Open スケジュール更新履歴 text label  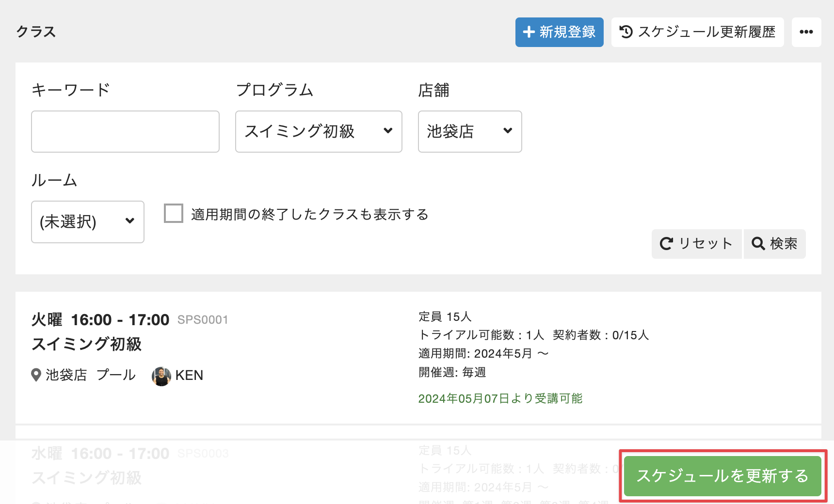[706, 32]
